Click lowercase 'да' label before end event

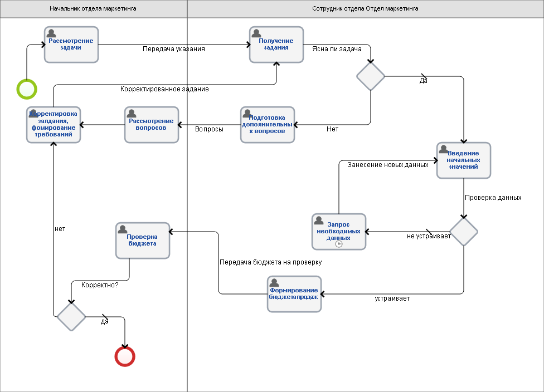pos(104,321)
